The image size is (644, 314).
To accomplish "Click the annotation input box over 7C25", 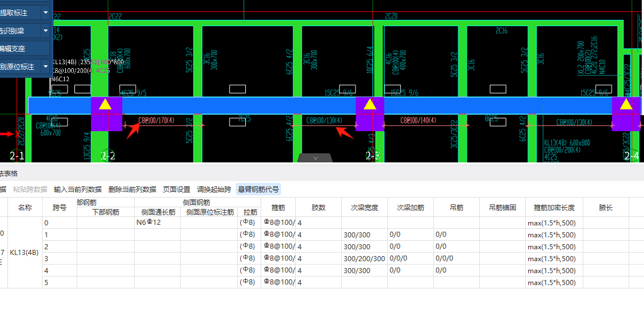I will [237, 122].
